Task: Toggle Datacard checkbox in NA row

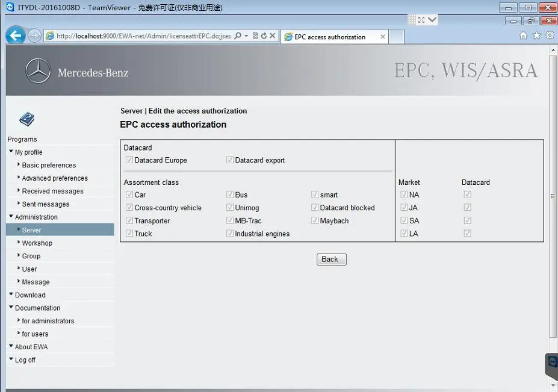Action: [x=467, y=194]
